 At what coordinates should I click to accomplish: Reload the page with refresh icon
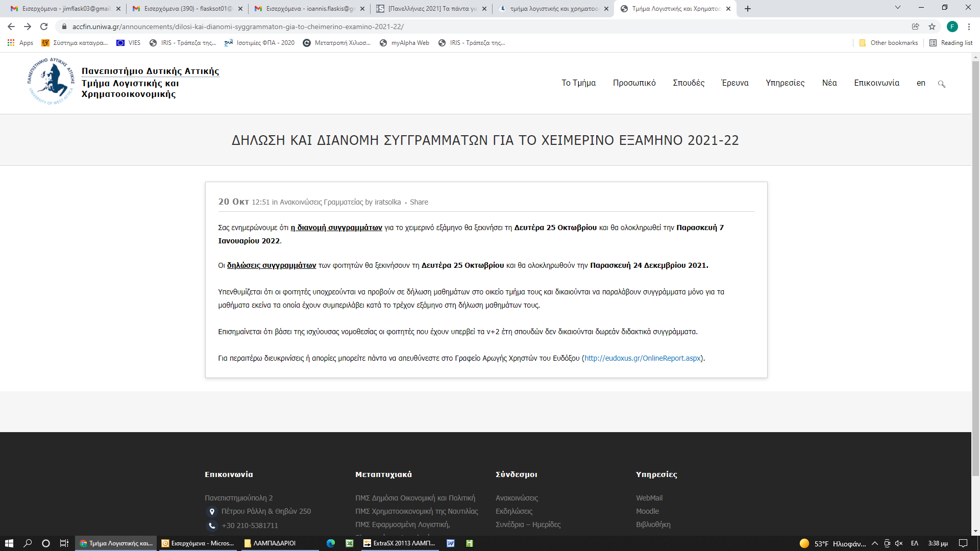click(44, 27)
